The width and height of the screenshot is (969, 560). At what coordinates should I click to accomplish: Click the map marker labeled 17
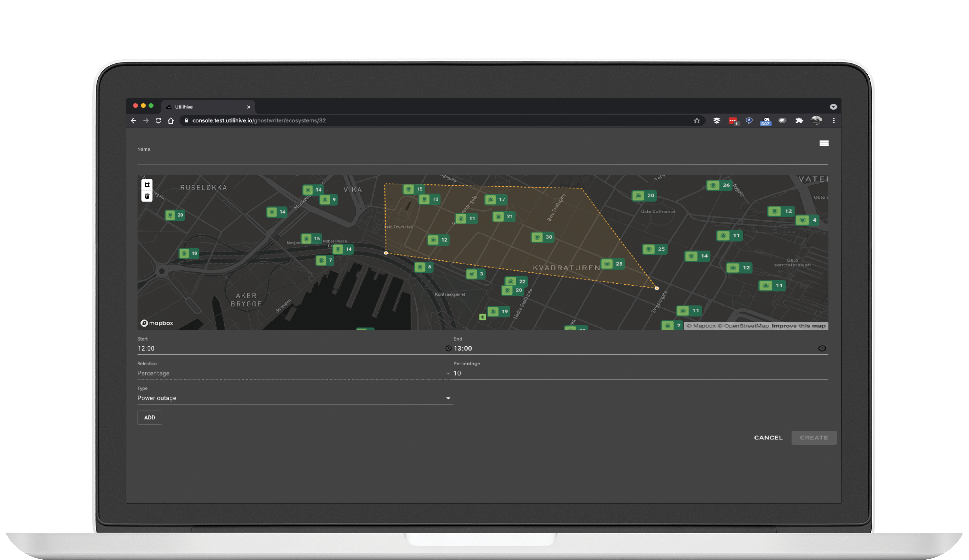click(496, 200)
